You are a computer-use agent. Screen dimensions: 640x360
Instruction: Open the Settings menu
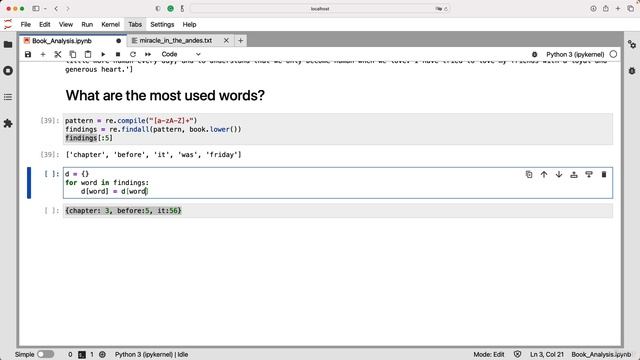coord(162,24)
